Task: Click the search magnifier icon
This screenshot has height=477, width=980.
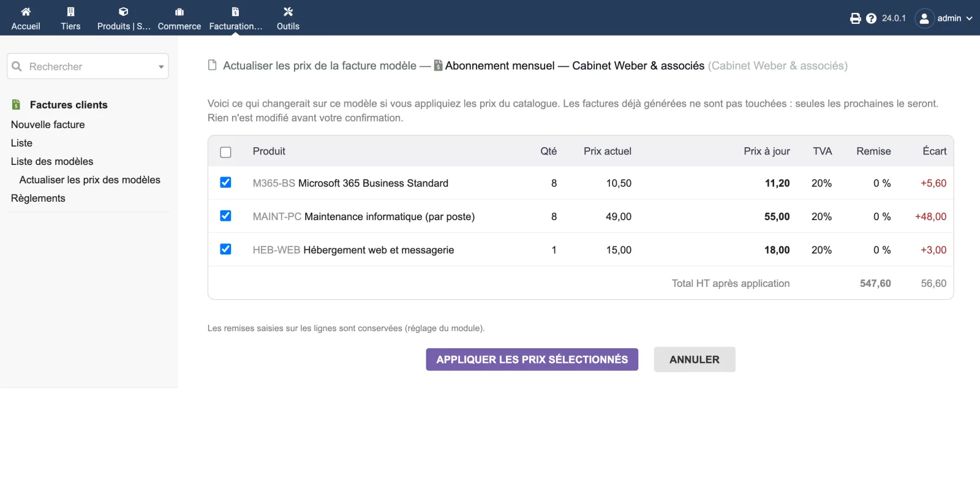Action: (17, 66)
